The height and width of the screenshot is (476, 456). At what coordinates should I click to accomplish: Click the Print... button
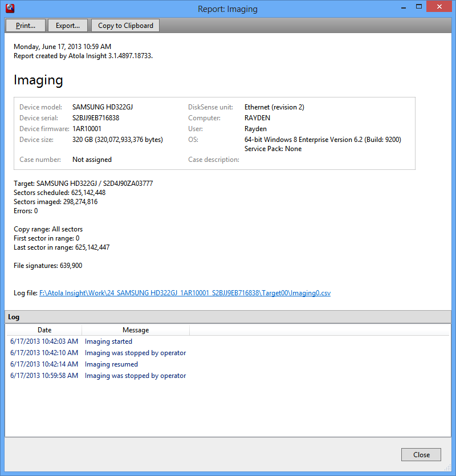tap(26, 26)
